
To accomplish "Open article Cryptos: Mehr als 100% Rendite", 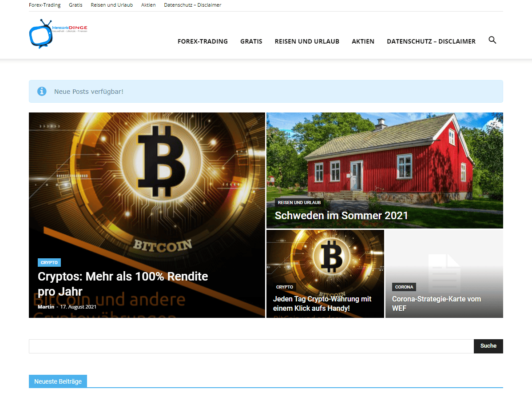I will 123,284.
